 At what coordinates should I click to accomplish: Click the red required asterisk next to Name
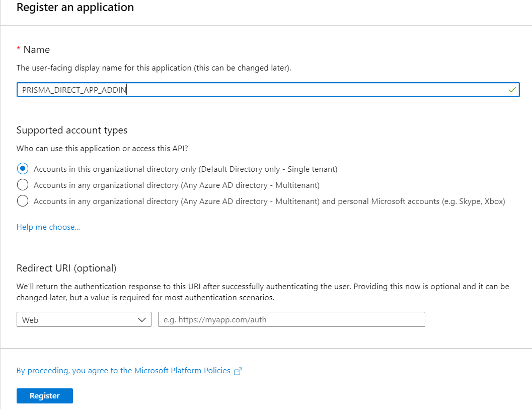19,49
